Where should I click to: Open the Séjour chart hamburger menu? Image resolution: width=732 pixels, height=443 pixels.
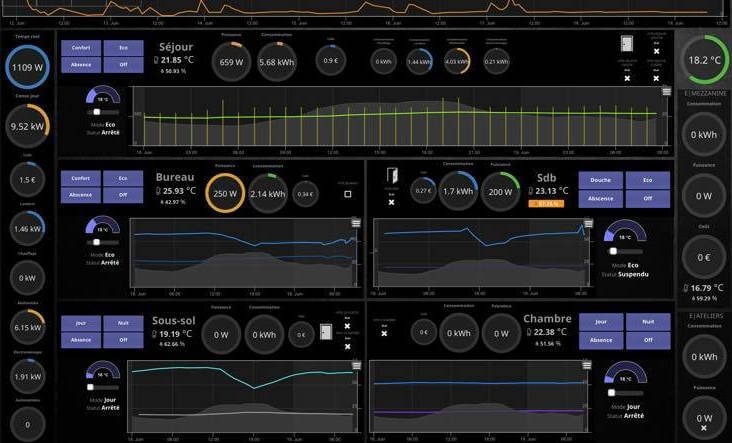point(666,92)
